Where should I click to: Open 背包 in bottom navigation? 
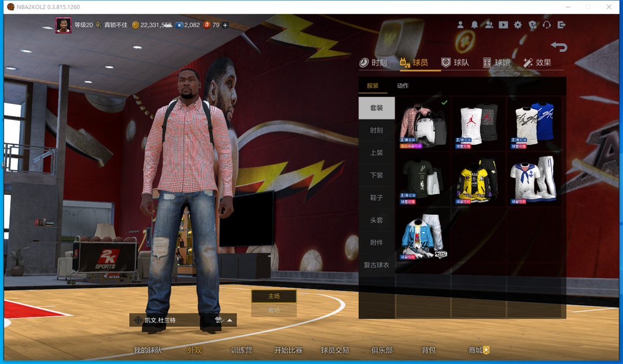[429, 350]
